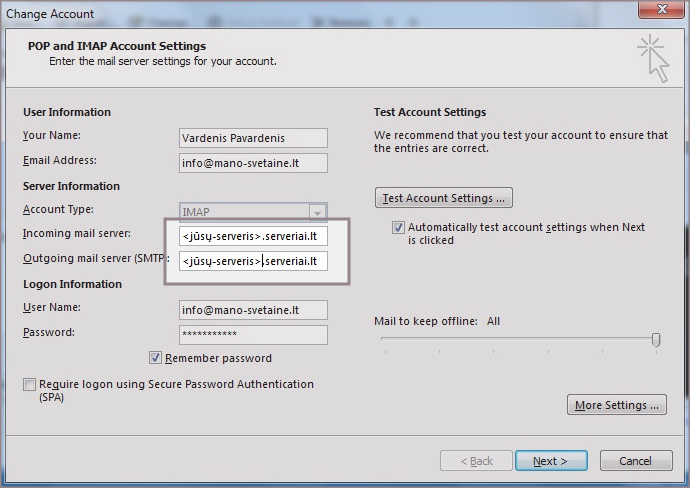Toggle the Remember password checkbox
The height and width of the screenshot is (488, 690).
[156, 357]
